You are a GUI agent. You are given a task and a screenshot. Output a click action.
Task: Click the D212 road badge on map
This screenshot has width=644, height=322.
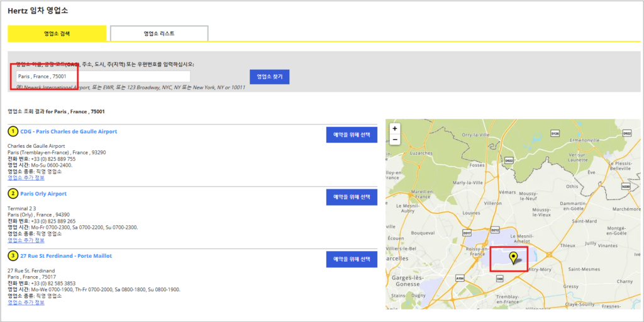point(496,230)
